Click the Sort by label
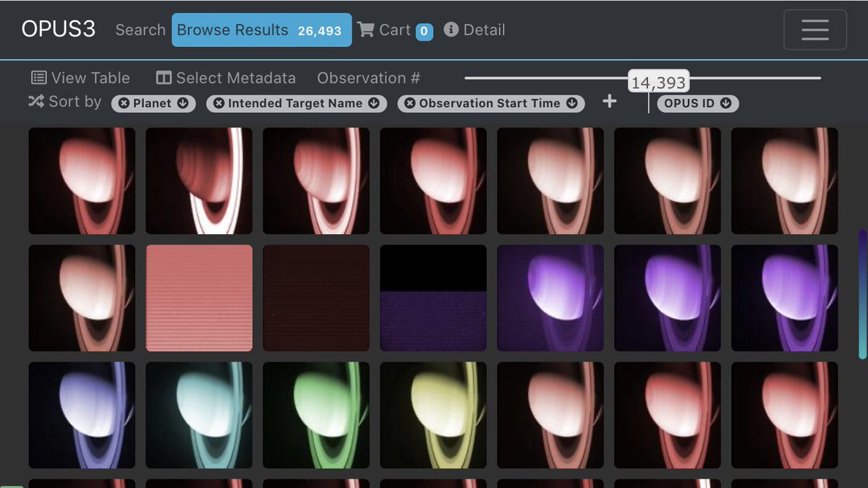 pyautogui.click(x=75, y=101)
